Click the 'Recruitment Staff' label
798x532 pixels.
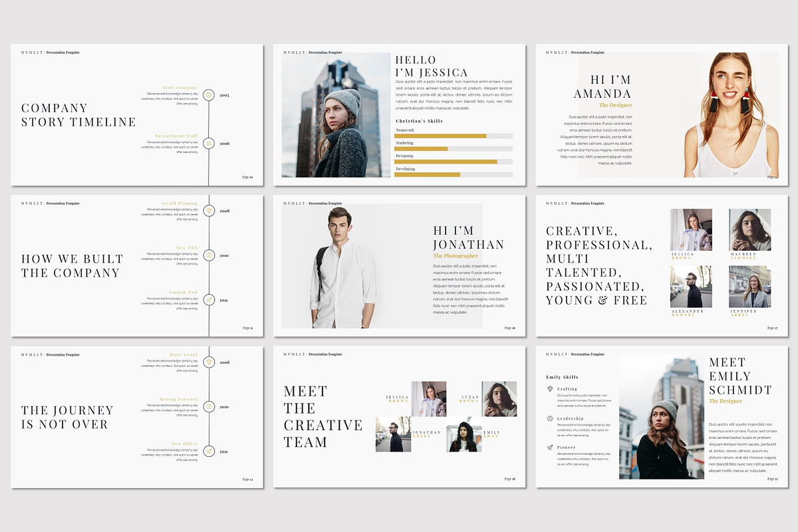click(176, 136)
